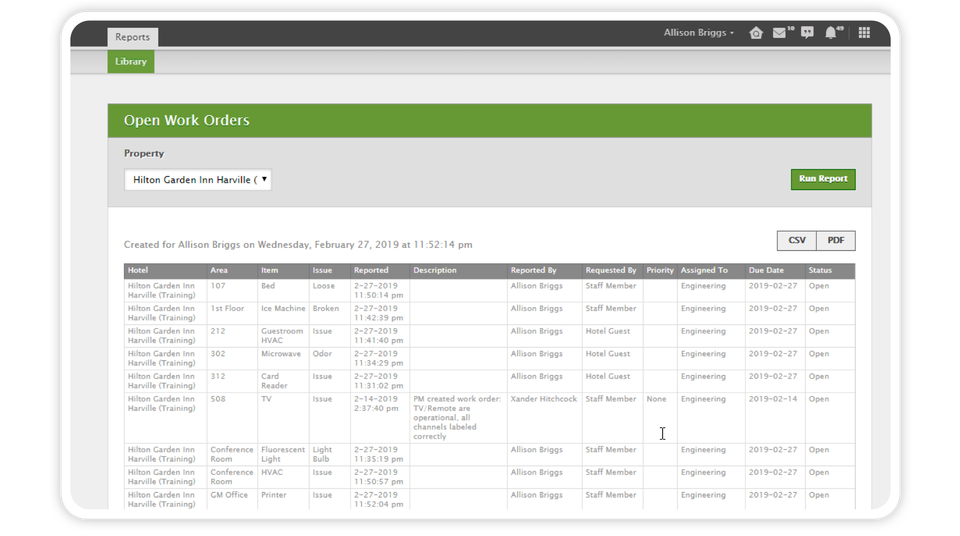This screenshot has width=960, height=536.
Task: Click the Due Date column header
Action: pyautogui.click(x=766, y=271)
